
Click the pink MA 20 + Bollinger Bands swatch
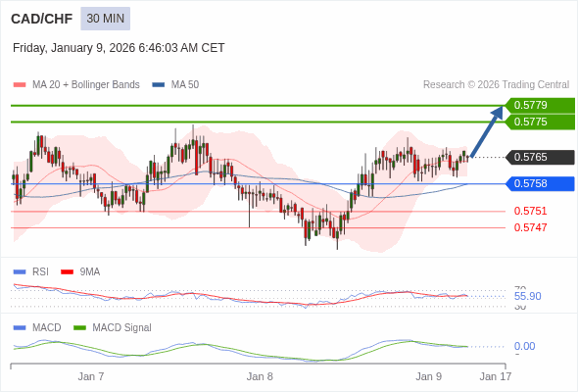coord(20,85)
